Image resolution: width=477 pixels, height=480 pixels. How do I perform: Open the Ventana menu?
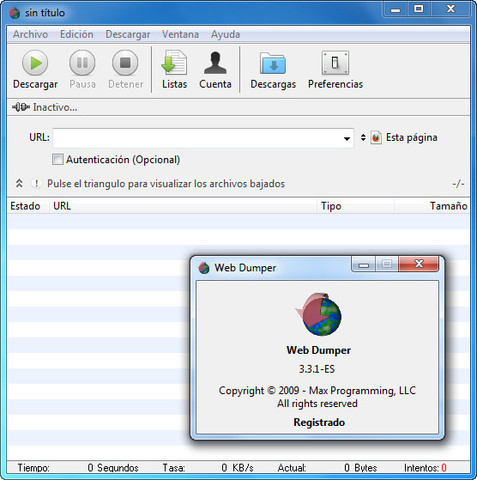(180, 34)
